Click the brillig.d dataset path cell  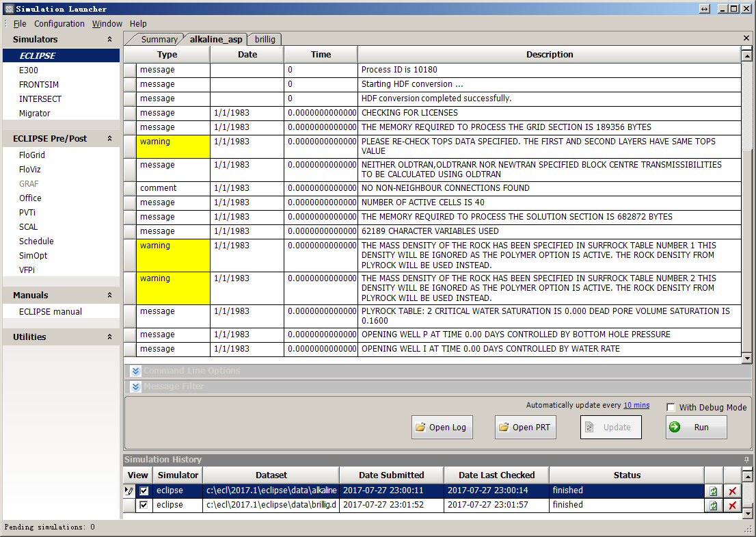tap(271, 505)
